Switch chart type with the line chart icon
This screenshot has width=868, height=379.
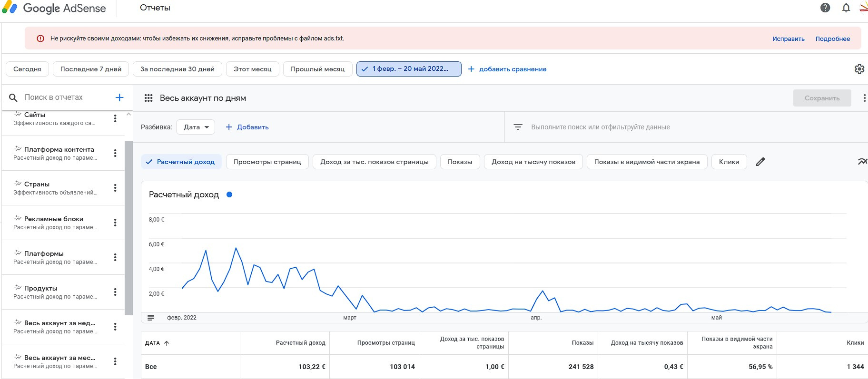862,162
